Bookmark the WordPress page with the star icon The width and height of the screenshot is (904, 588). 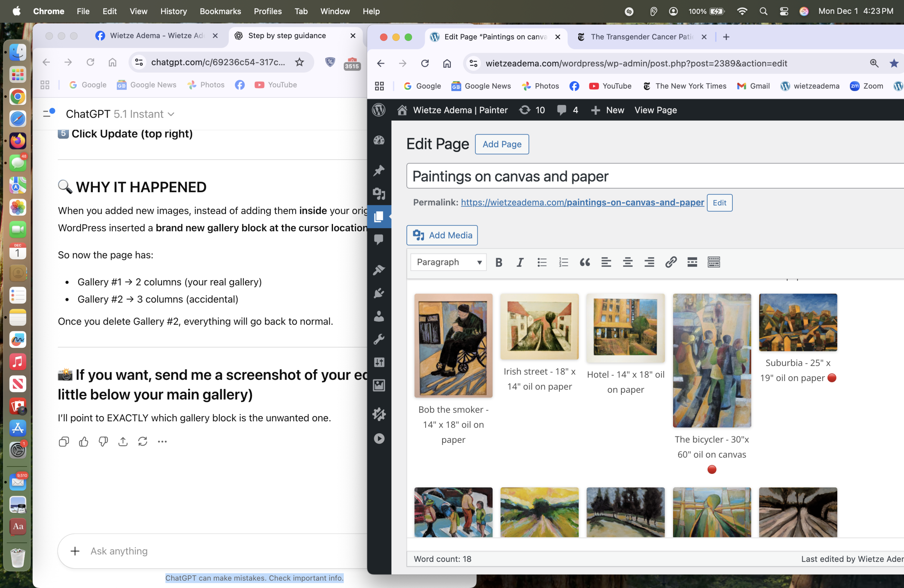[x=894, y=64]
